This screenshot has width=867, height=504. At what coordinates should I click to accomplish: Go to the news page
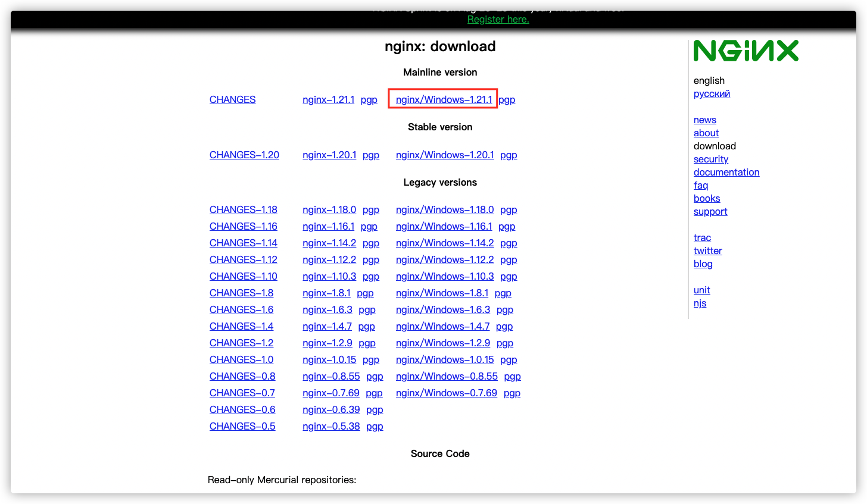(x=705, y=120)
